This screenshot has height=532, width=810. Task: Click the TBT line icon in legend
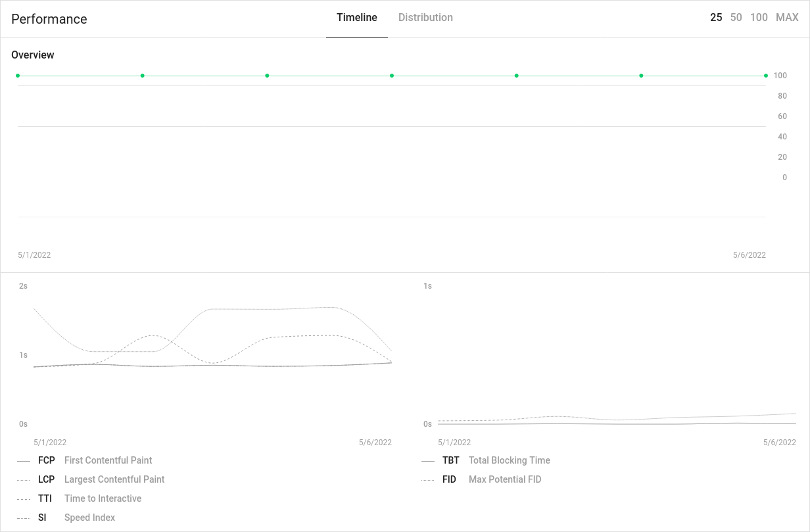(429, 460)
